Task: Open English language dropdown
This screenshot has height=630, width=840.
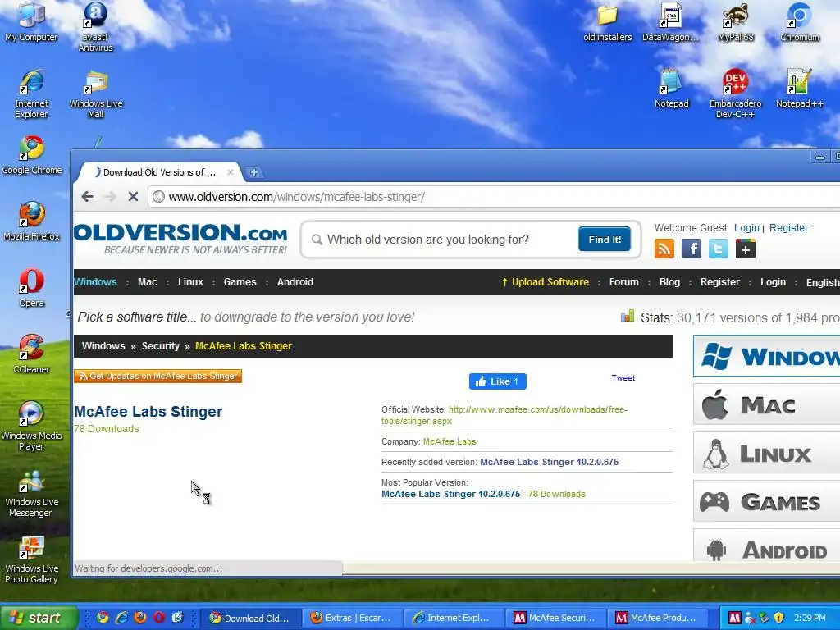Action: (822, 282)
